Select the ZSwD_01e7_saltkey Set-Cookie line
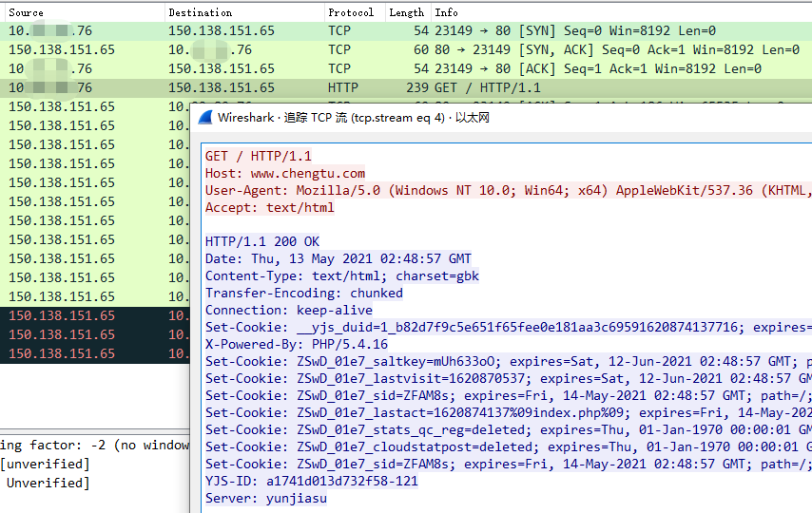Viewport: 812px width, 513px height. [475, 361]
